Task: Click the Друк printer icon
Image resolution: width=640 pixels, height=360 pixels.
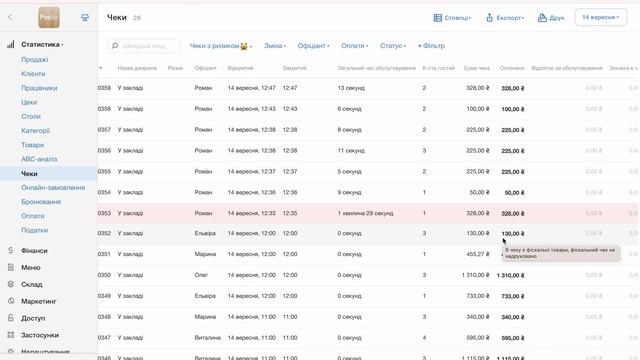Action: pos(542,18)
